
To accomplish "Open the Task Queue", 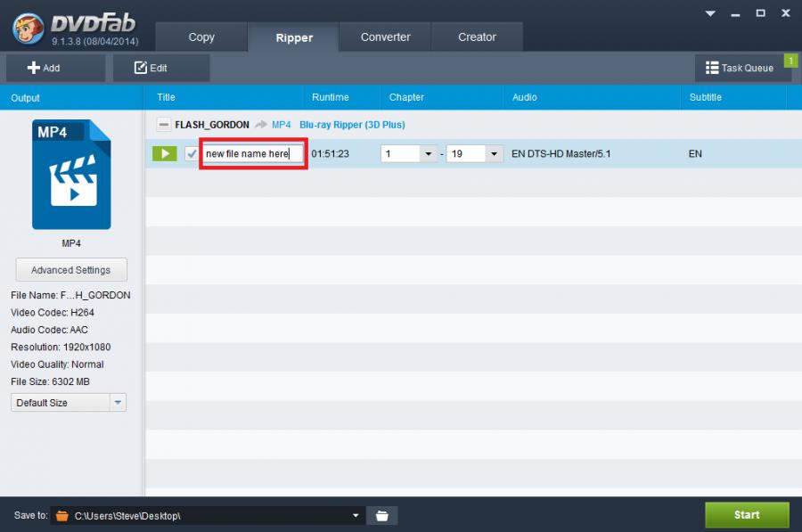I will 742,68.
